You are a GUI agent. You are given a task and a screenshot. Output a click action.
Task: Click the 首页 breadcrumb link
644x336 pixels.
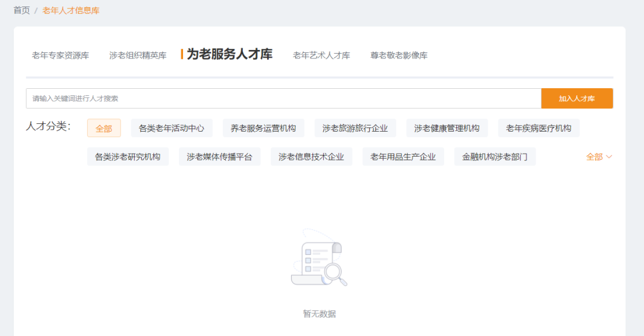[x=21, y=10]
